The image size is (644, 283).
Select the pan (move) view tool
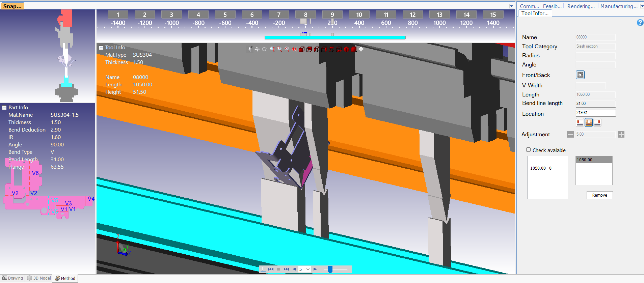[257, 49]
